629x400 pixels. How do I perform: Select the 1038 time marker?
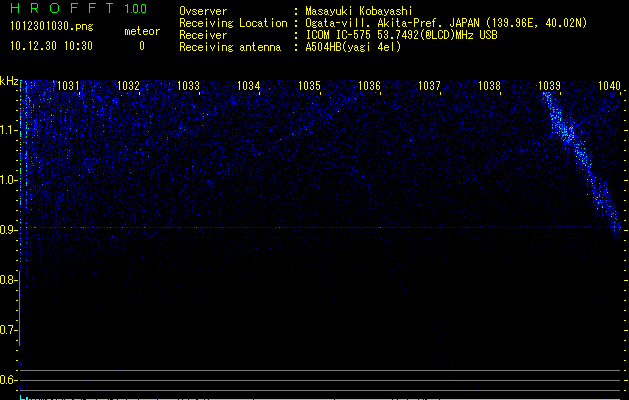coord(489,85)
